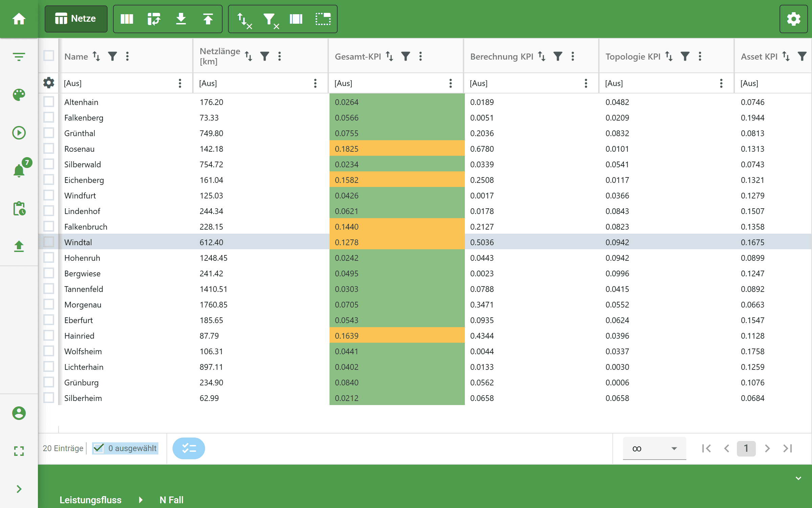Open the settings gear at top right
The width and height of the screenshot is (812, 508).
(793, 19)
